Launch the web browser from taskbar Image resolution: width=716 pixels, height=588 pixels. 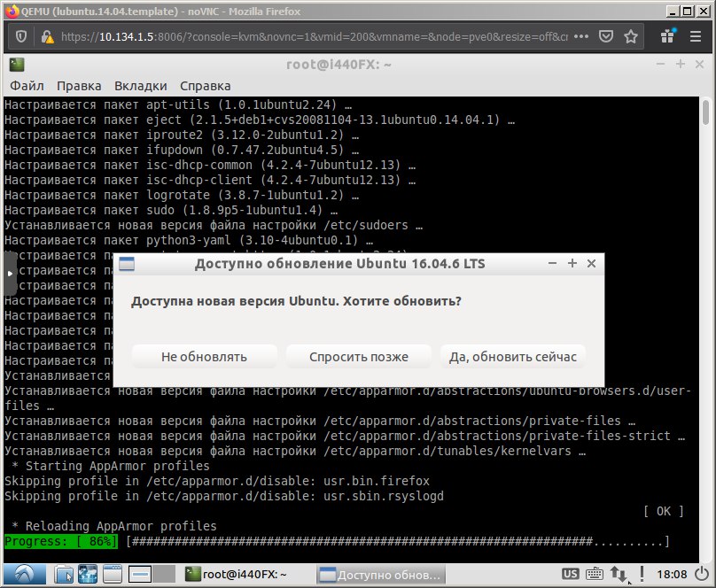tap(88, 575)
